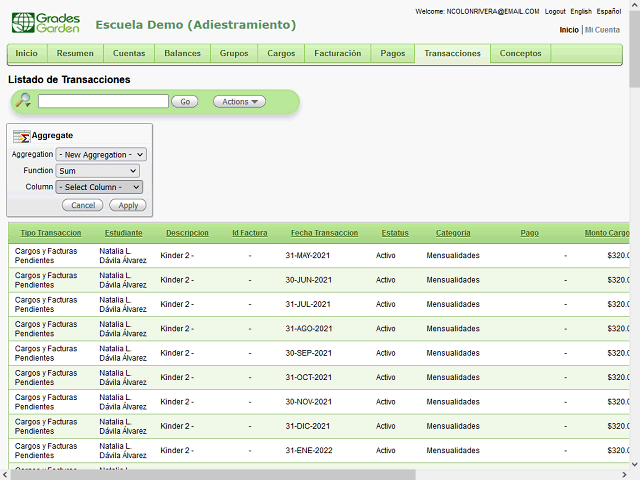The width and height of the screenshot is (640, 480).
Task: Click the Id Factura column header
Action: click(250, 233)
